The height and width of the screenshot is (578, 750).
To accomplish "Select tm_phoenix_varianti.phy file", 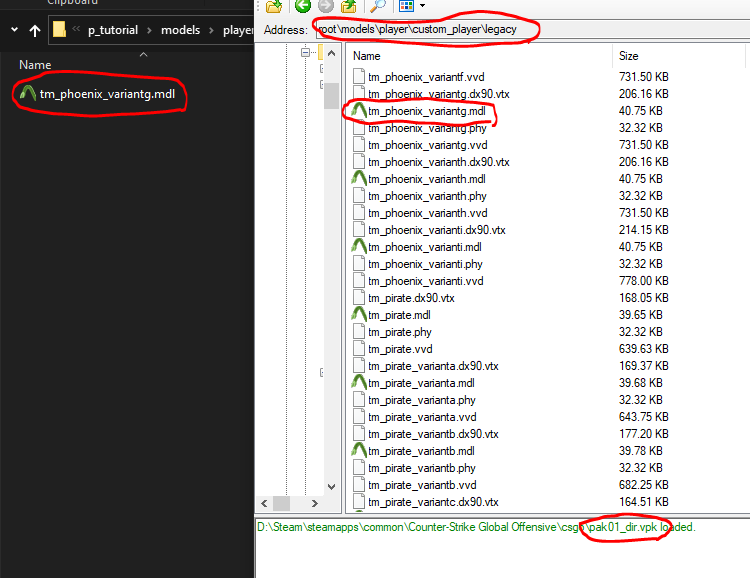I will (x=425, y=264).
